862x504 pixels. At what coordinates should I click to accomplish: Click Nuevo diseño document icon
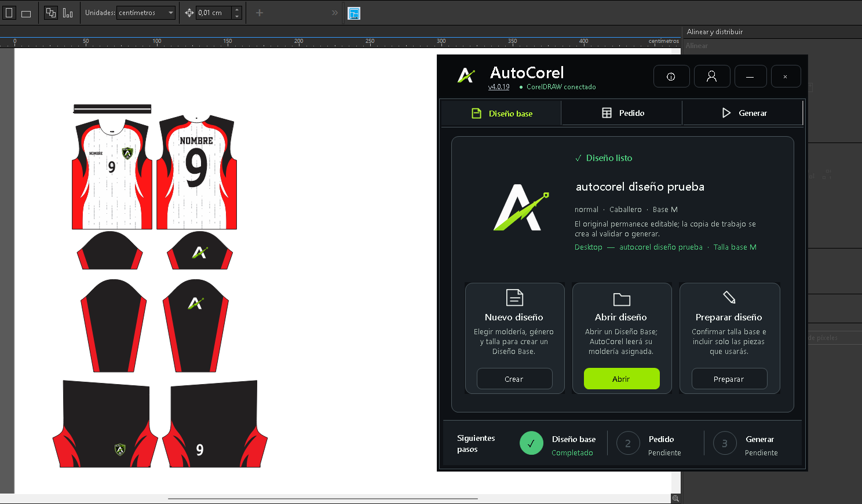pyautogui.click(x=514, y=298)
